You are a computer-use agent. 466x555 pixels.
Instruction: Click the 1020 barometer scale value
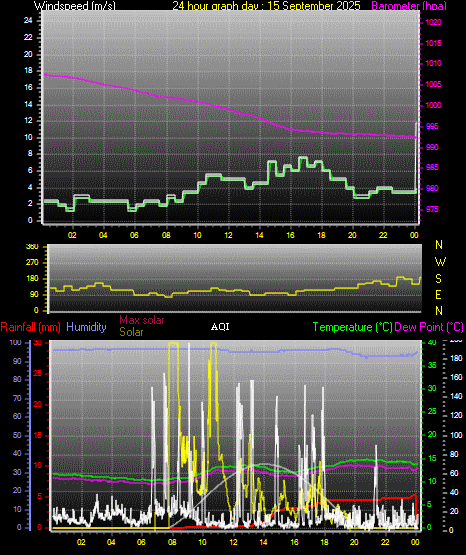(x=433, y=22)
